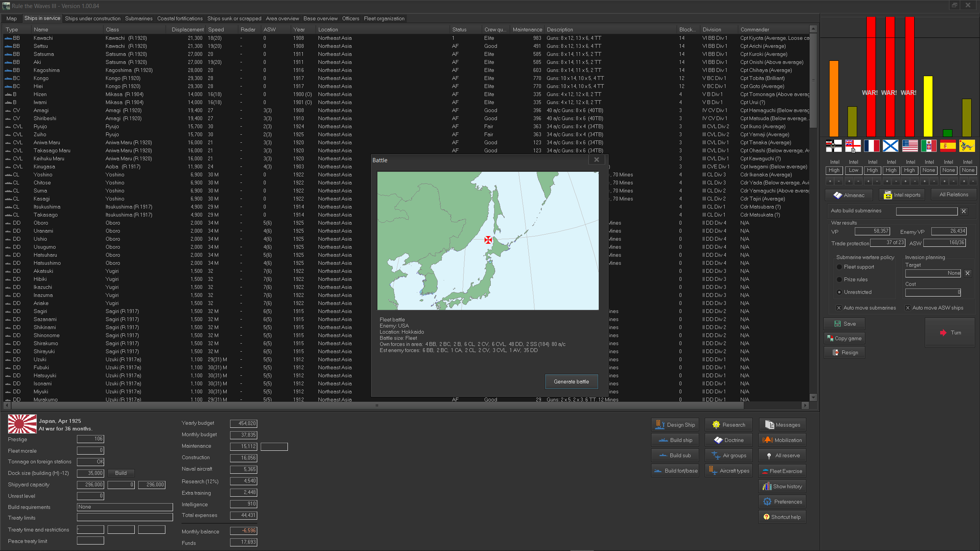
Task: Click the Generate battle button
Action: coord(571,381)
